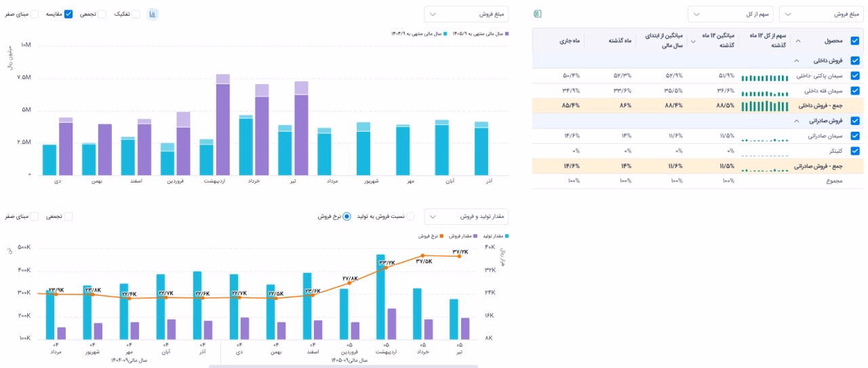Enable «تجمعی» on the top chart
868x368 pixels.
[x=102, y=14]
